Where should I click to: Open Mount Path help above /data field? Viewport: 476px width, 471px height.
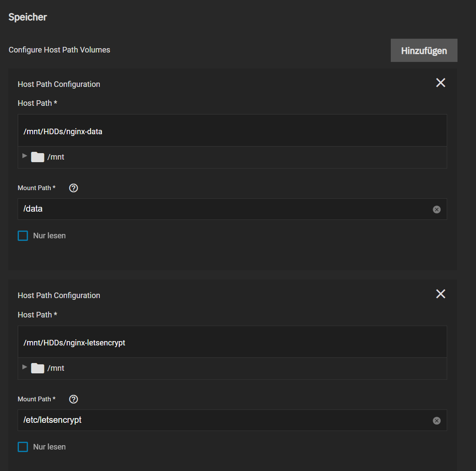pyautogui.click(x=74, y=188)
